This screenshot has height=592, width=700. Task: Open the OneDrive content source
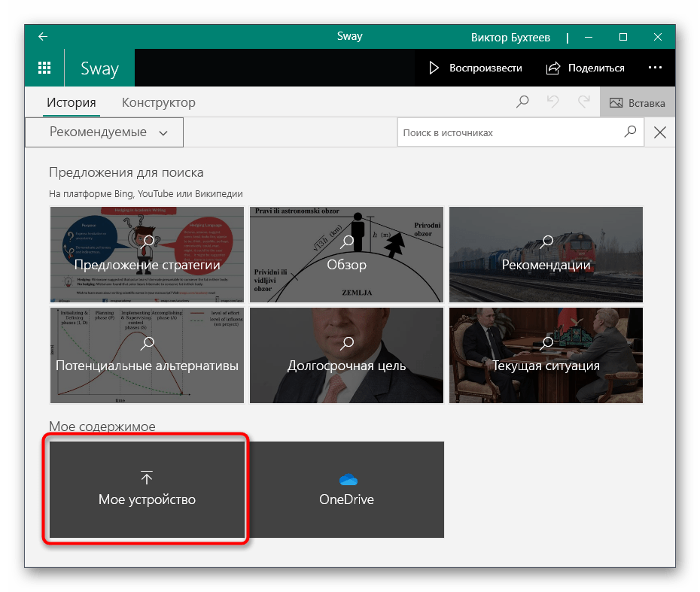click(x=346, y=490)
